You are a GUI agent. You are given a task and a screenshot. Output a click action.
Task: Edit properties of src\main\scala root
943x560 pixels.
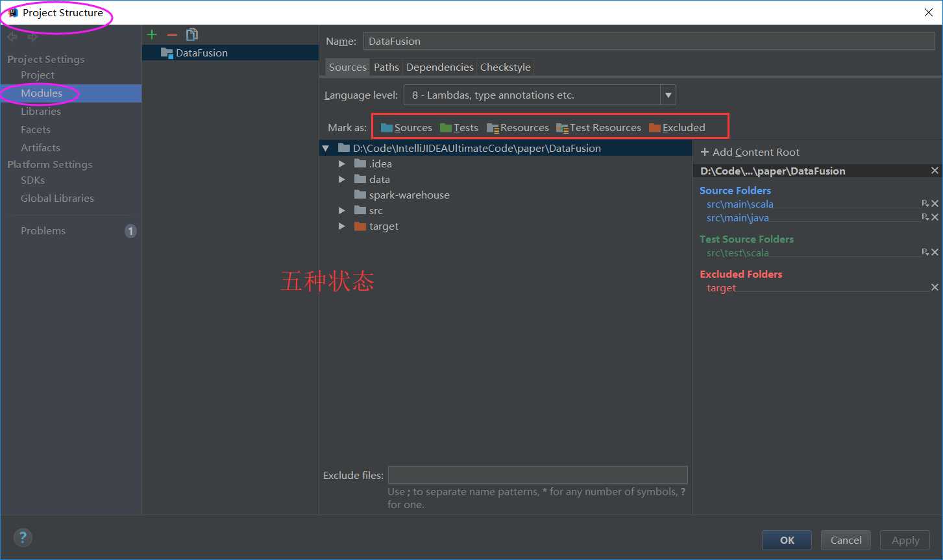click(x=925, y=204)
